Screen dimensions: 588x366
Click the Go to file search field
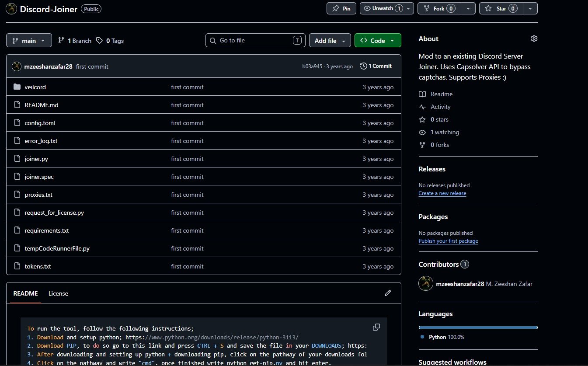coord(255,41)
